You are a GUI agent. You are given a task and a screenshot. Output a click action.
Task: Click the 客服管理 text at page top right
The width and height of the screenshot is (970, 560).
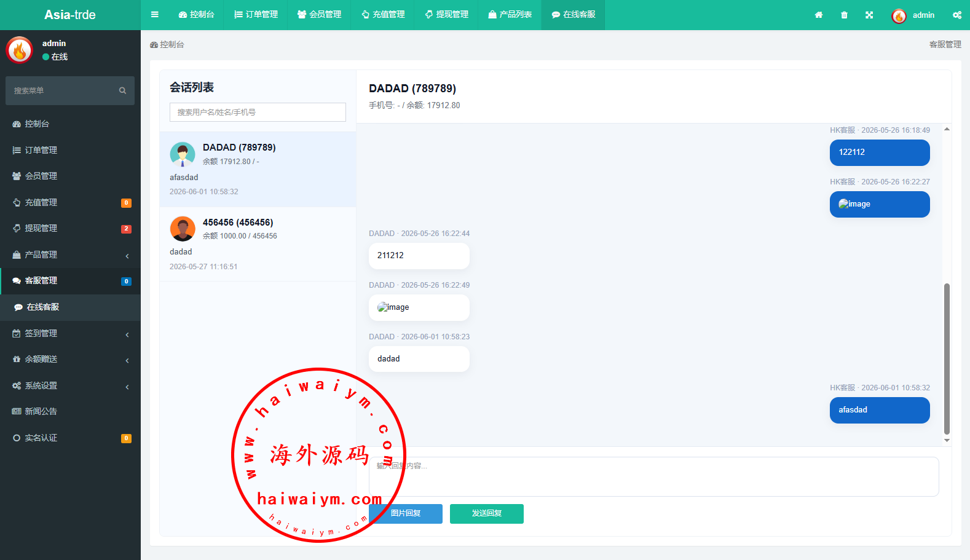click(x=945, y=44)
